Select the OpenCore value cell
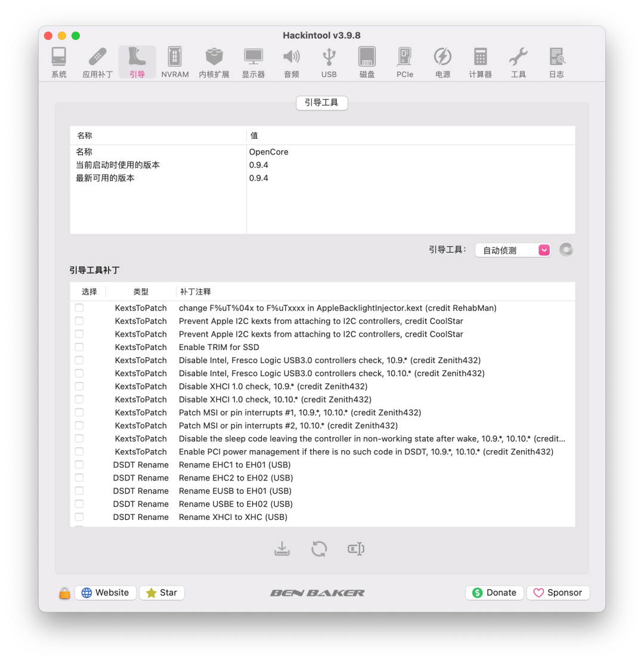This screenshot has height=663, width=644. 268,152
